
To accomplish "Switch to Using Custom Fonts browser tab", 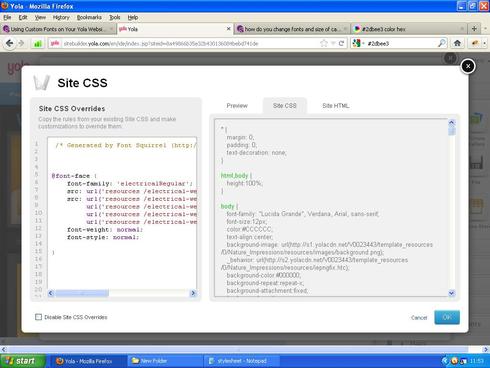I will [x=58, y=29].
